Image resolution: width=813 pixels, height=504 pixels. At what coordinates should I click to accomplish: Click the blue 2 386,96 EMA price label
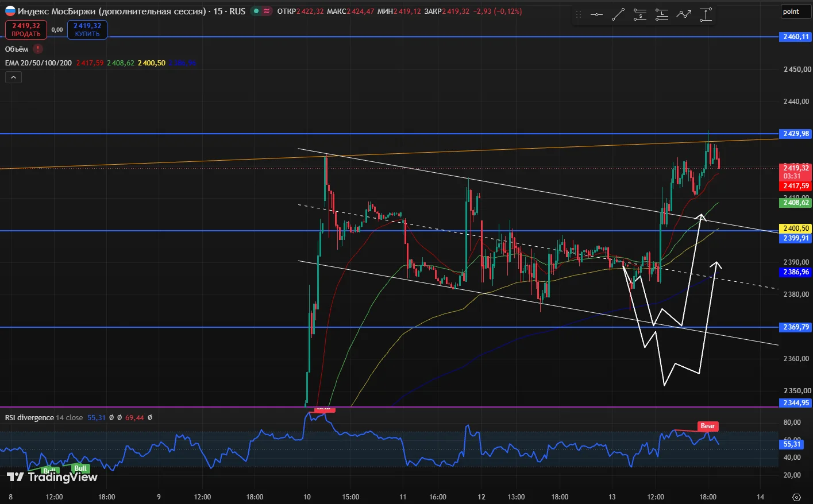pyautogui.click(x=795, y=272)
